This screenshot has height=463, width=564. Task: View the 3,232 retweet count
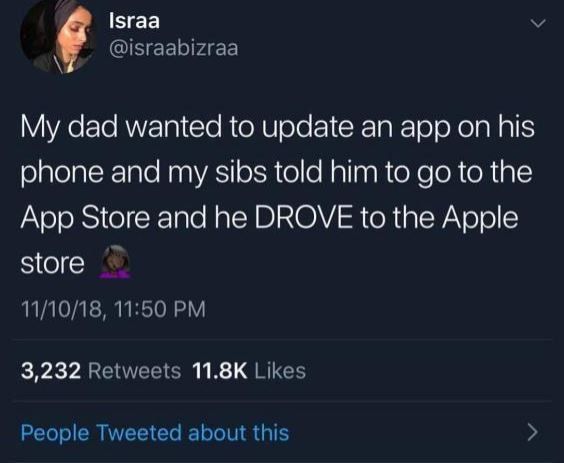[51, 371]
